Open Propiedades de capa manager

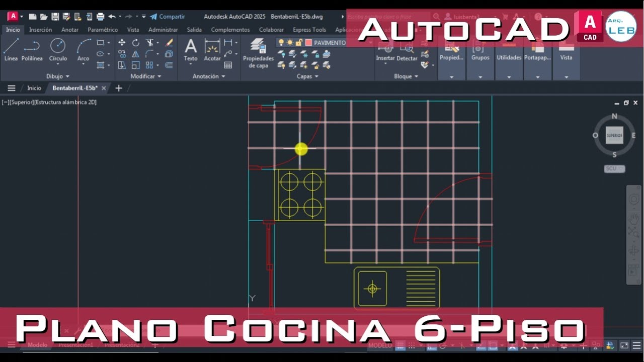[258, 53]
